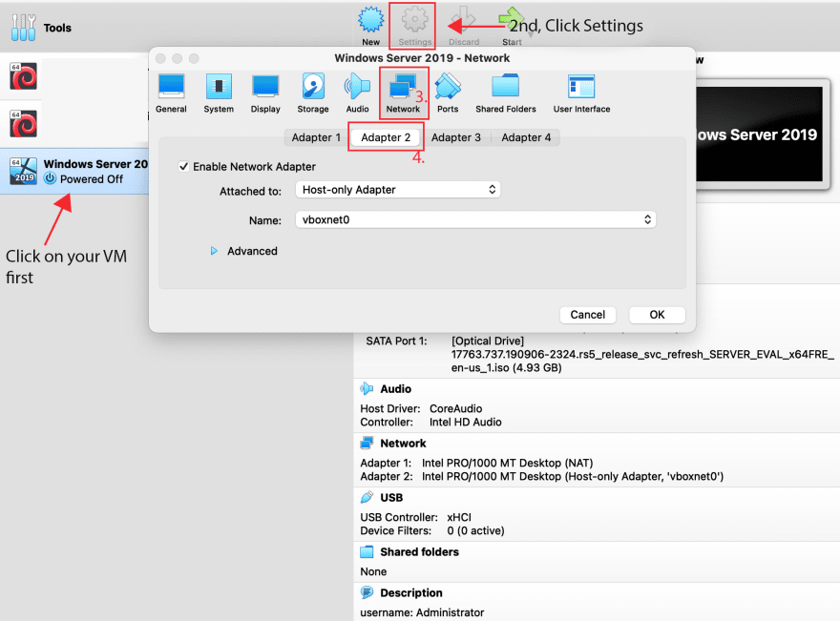This screenshot has height=621, width=840.
Task: Click the Discard toolbar icon
Action: click(463, 26)
